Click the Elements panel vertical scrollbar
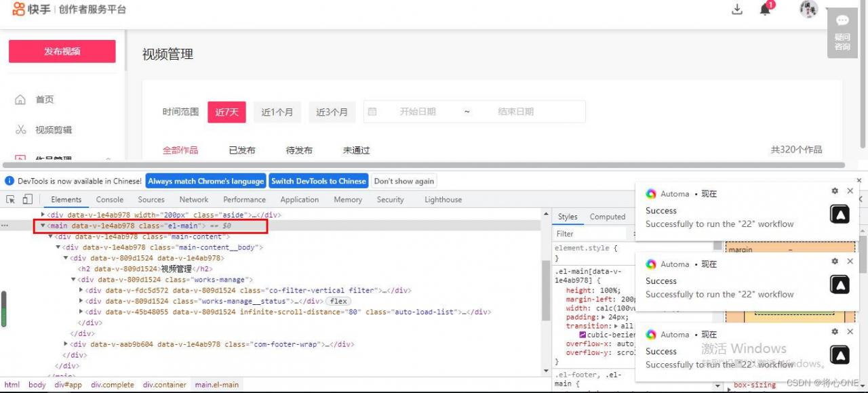The height and width of the screenshot is (393, 868). coord(546,291)
